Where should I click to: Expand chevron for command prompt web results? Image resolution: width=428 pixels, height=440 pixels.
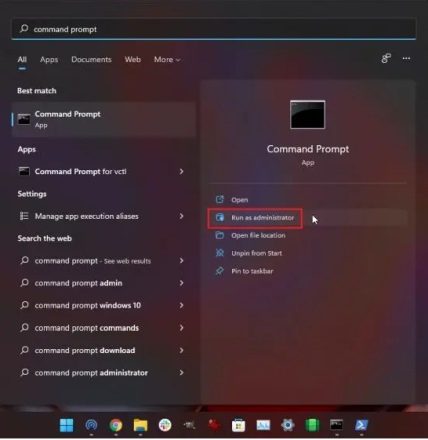click(x=181, y=261)
